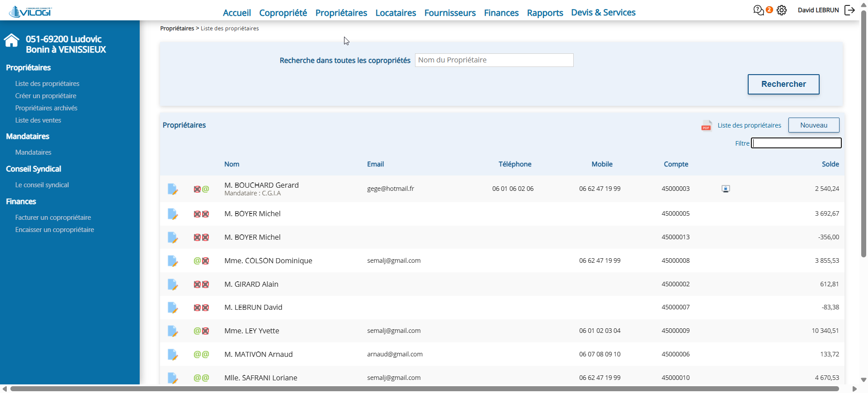
Task: Sort the table by Nom column header
Action: click(x=232, y=164)
